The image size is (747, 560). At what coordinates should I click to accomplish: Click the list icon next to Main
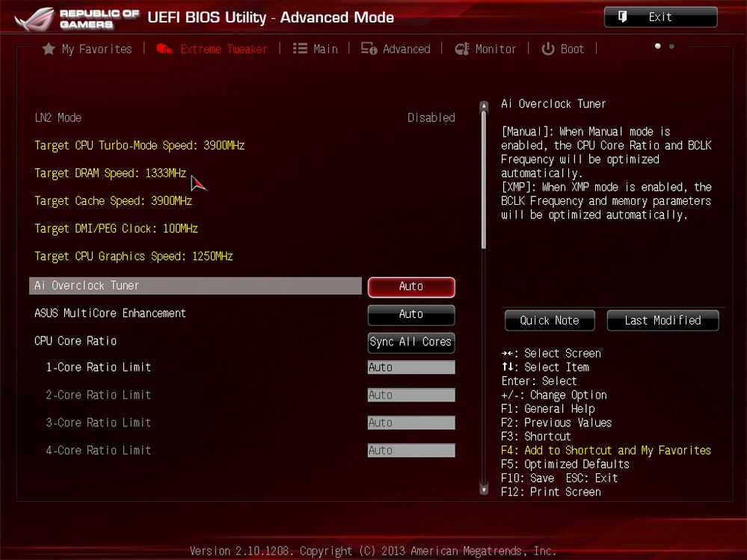tap(300, 49)
